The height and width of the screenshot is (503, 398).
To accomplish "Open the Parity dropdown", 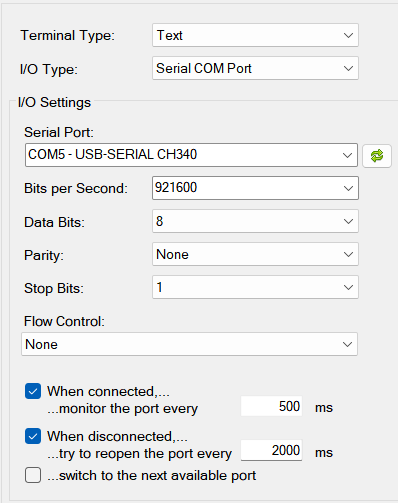I will tap(255, 254).
